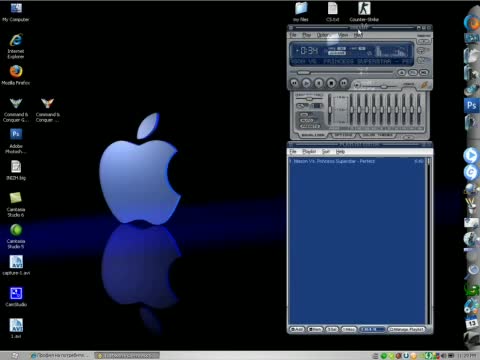
Task: Skip to next track in Winamp
Action: click(343, 83)
